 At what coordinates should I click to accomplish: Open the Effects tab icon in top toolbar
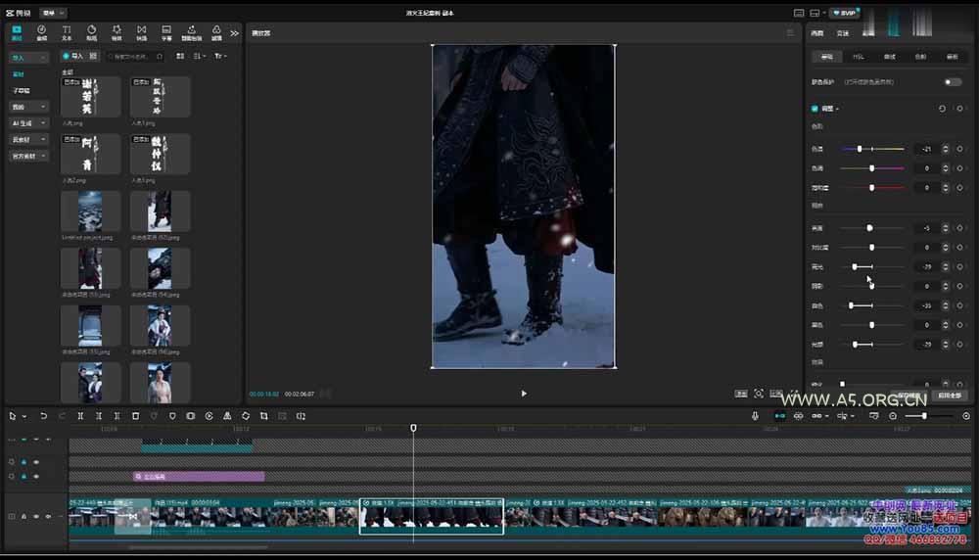(x=117, y=32)
